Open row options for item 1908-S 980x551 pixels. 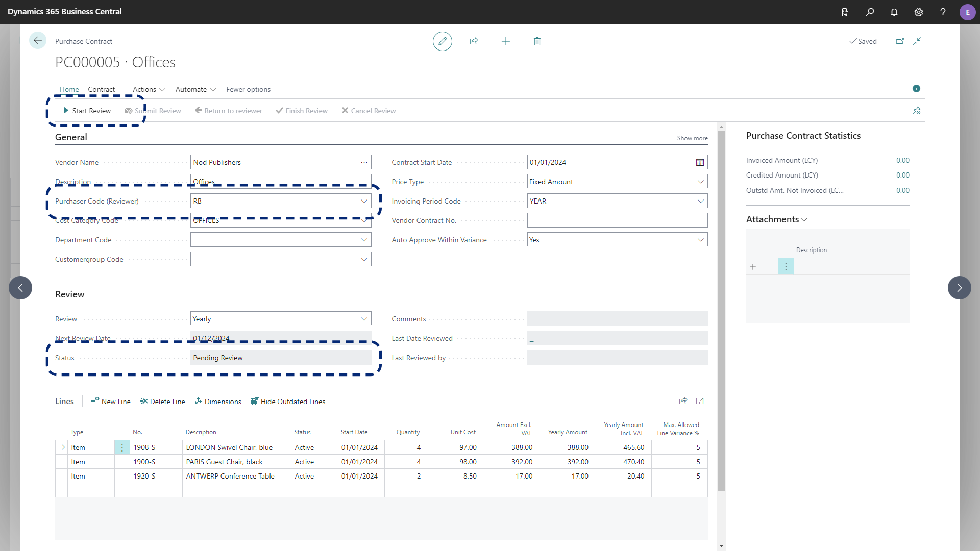pos(122,447)
